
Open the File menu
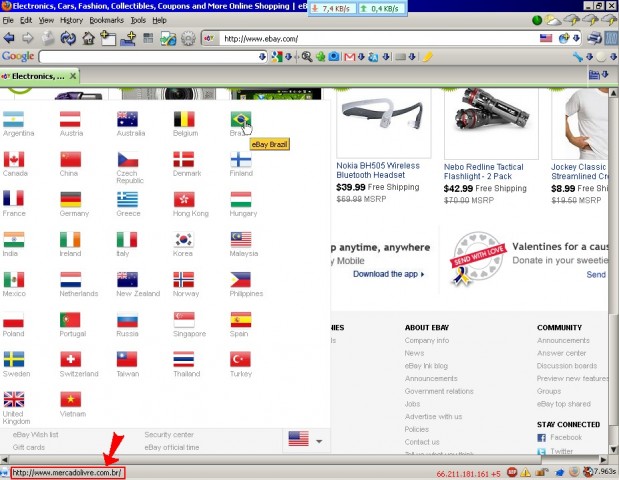(x=8, y=20)
